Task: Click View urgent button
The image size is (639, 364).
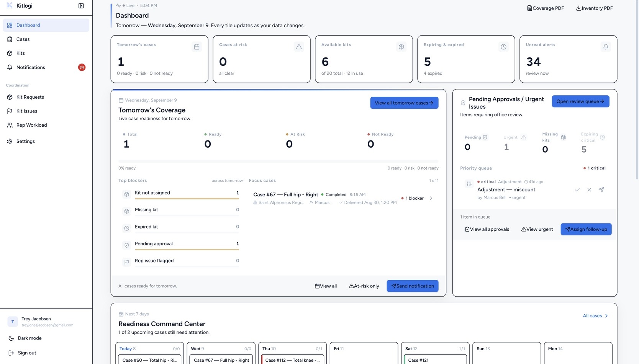Action: click(537, 230)
